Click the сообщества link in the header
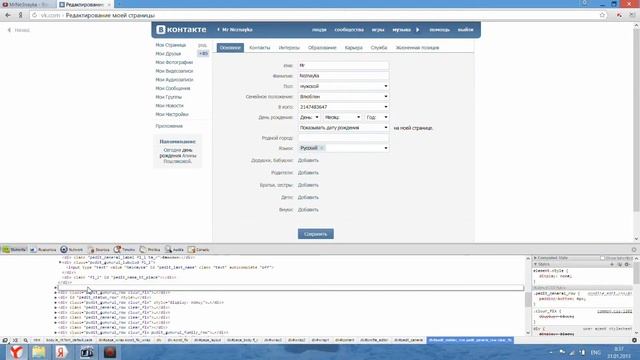The width and height of the screenshot is (640, 360). (x=349, y=30)
